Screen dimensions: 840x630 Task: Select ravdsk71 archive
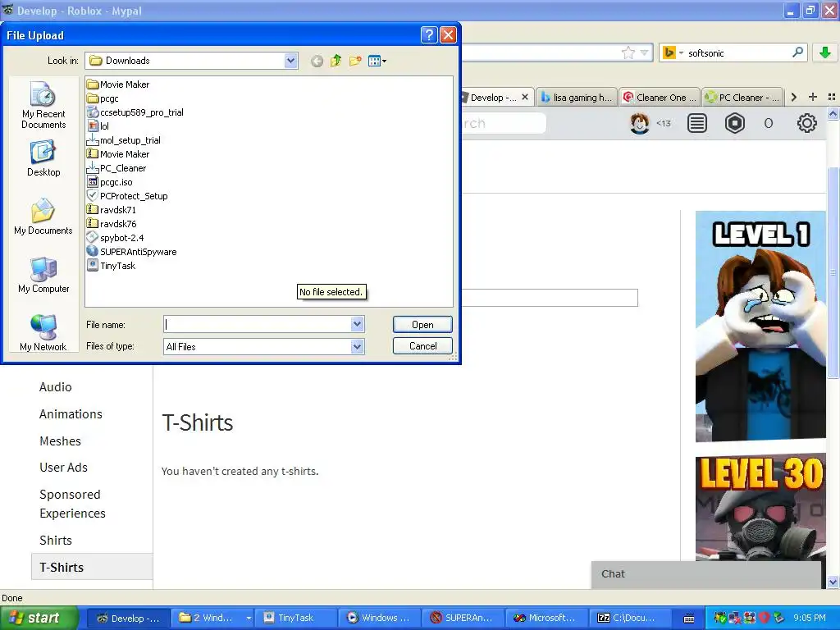tap(112, 210)
